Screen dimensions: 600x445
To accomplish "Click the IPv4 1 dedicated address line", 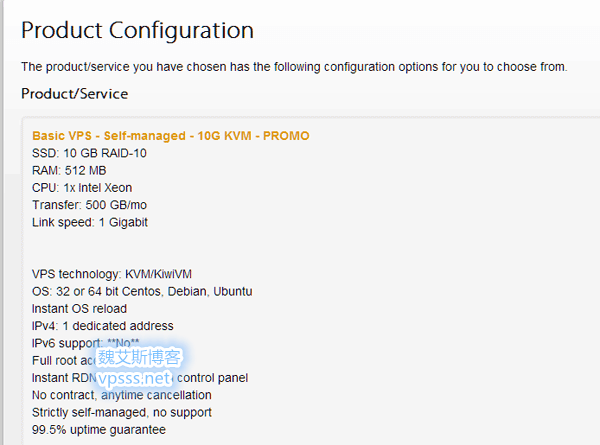I will click(102, 326).
